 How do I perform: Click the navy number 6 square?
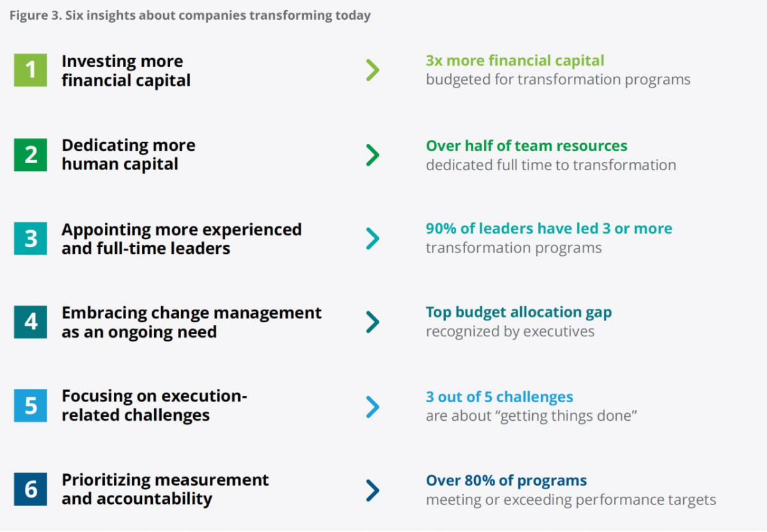[x=30, y=489]
